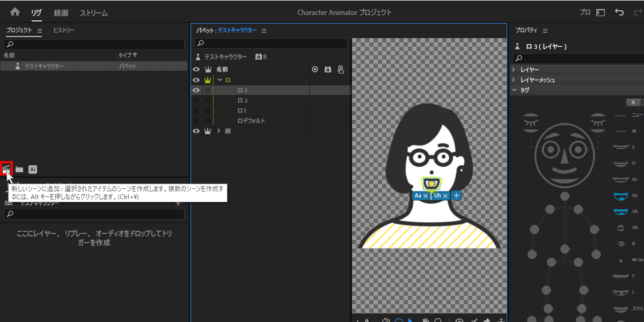Click the new folder icon in Project panel
The image size is (644, 322).
pos(19,170)
